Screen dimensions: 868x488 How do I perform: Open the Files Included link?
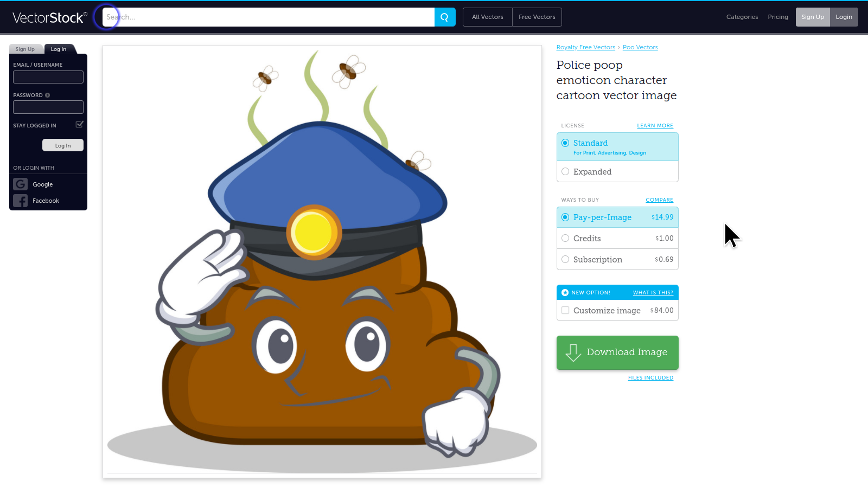coord(650,378)
